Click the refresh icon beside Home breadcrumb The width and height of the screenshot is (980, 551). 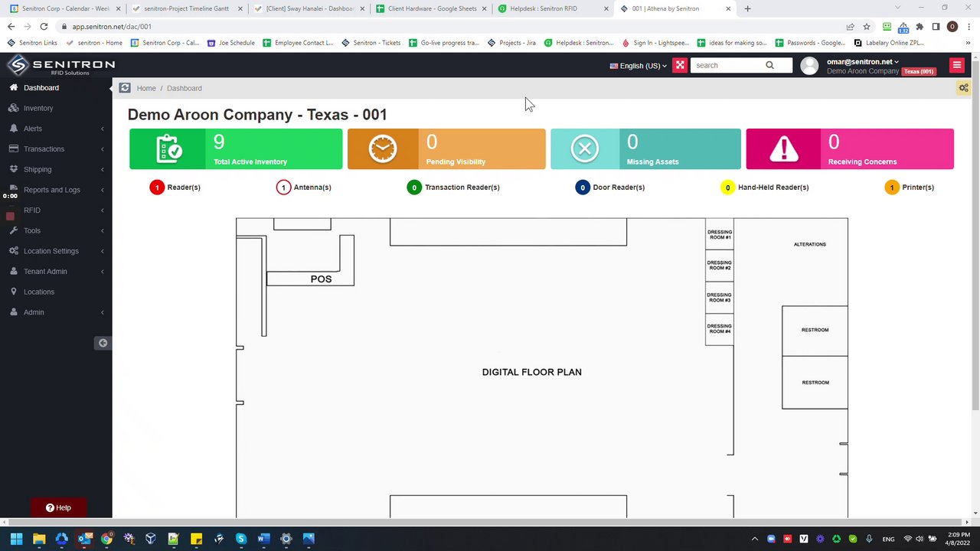pyautogui.click(x=125, y=88)
